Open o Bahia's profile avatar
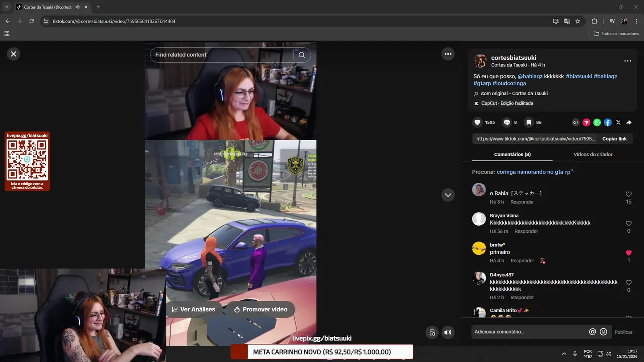Viewport: 644px width, 362px height. (x=479, y=190)
